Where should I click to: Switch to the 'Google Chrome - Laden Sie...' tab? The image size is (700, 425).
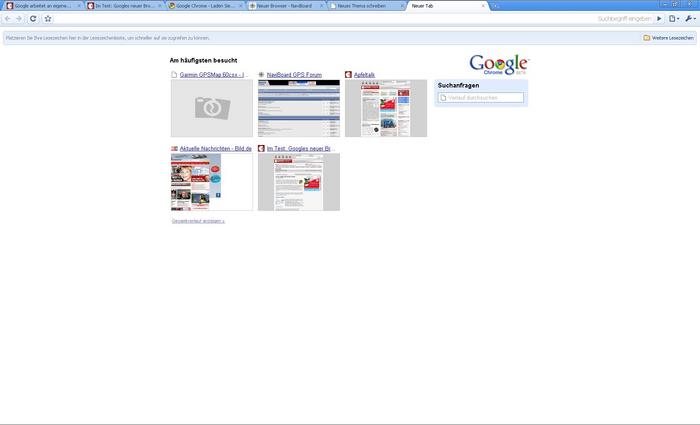[205, 6]
